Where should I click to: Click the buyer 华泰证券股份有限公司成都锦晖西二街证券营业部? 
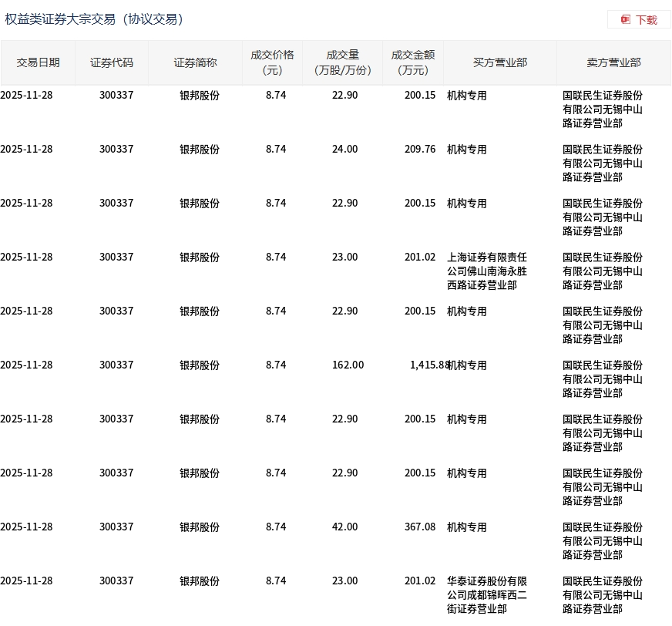tap(487, 594)
